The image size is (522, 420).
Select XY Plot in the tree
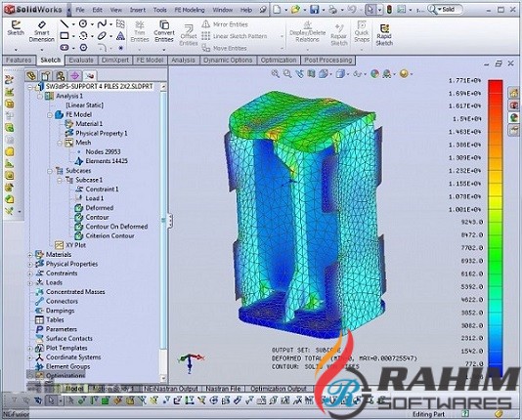pos(70,245)
